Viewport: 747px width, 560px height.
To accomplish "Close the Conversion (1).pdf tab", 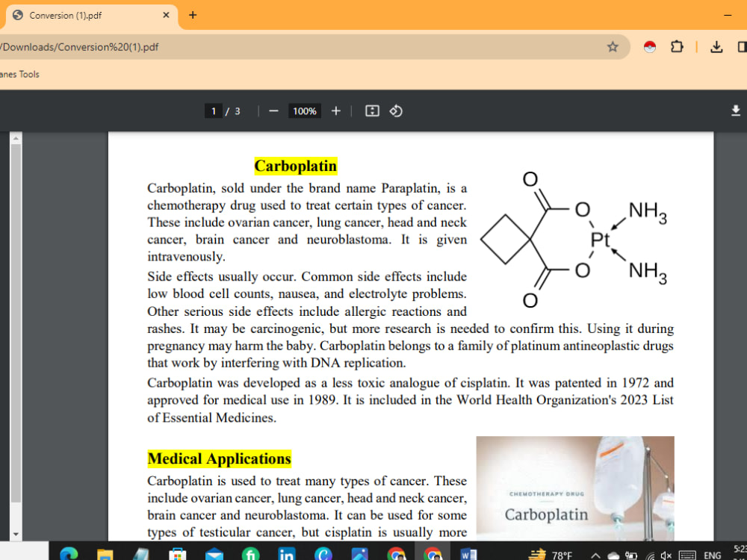I will [166, 15].
